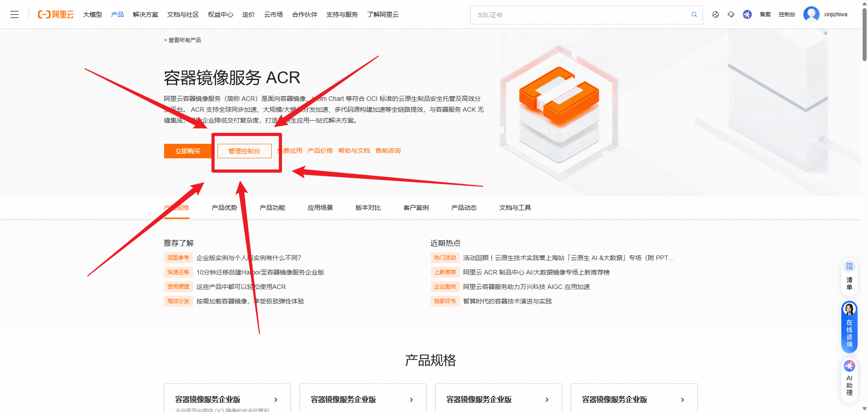Screen dimensions: 868x412
Task: Switch to the 文档与工具 tab
Action: pos(515,208)
